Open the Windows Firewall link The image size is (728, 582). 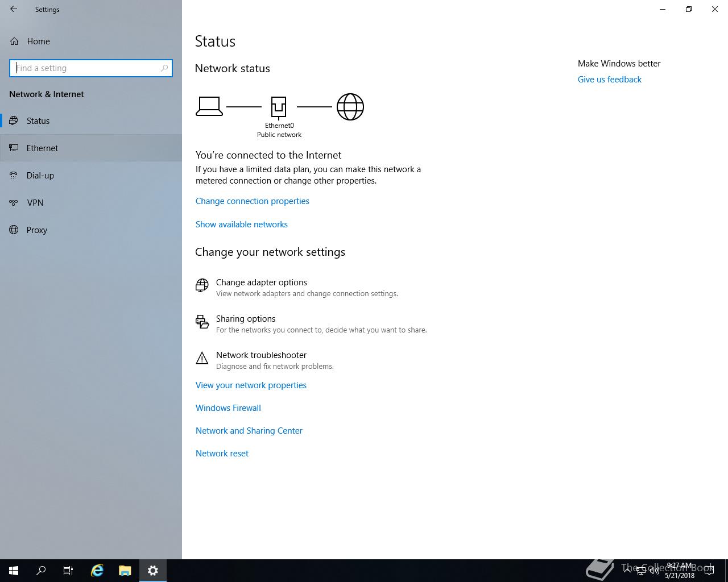tap(228, 408)
